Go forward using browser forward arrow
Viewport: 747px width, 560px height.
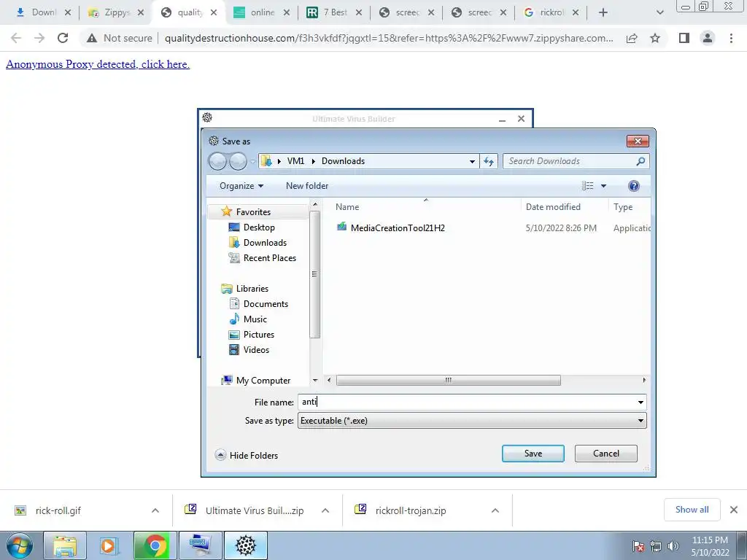coord(39,38)
